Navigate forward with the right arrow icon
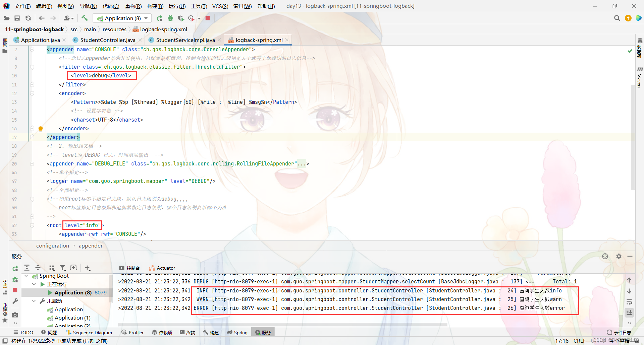 coord(53,18)
